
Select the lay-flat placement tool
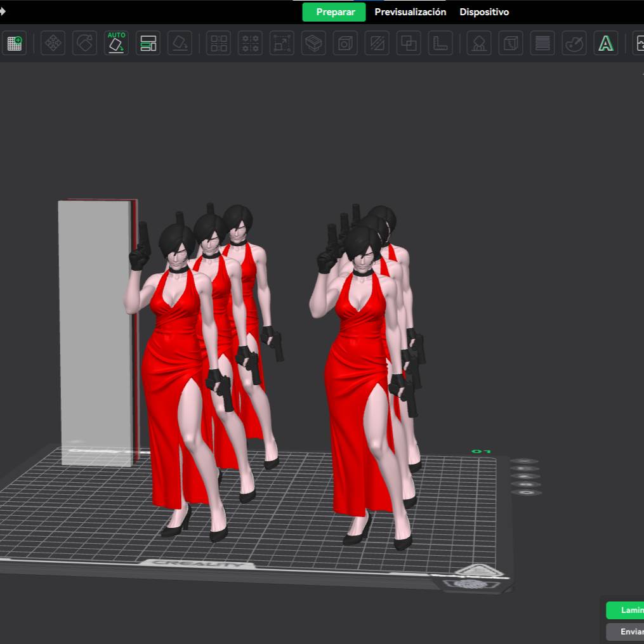[x=180, y=43]
